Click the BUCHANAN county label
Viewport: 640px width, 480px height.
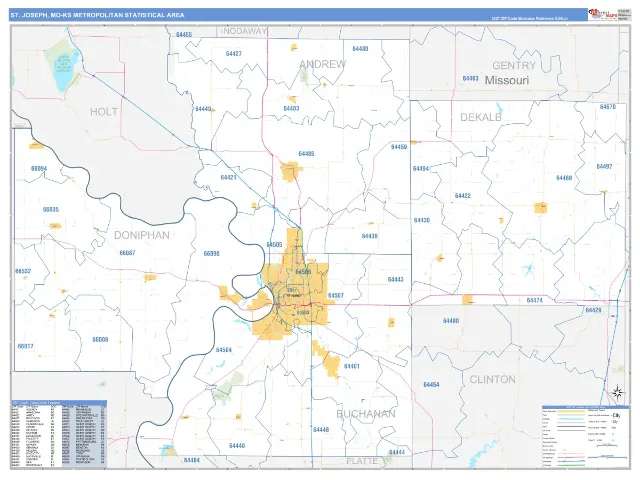coord(366,414)
